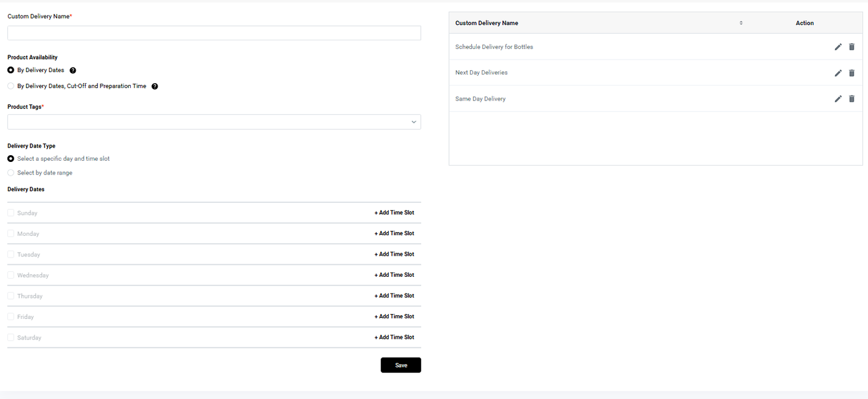Image resolution: width=868 pixels, height=399 pixels.
Task: Add a time slot for Saturday
Action: [394, 338]
